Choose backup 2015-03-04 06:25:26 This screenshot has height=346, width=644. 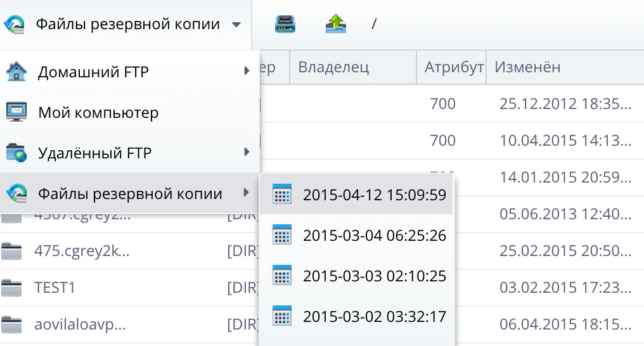pyautogui.click(x=356, y=235)
